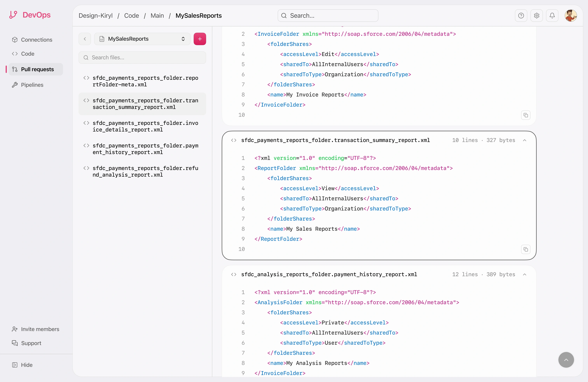Open settings gear icon in header

[536, 16]
